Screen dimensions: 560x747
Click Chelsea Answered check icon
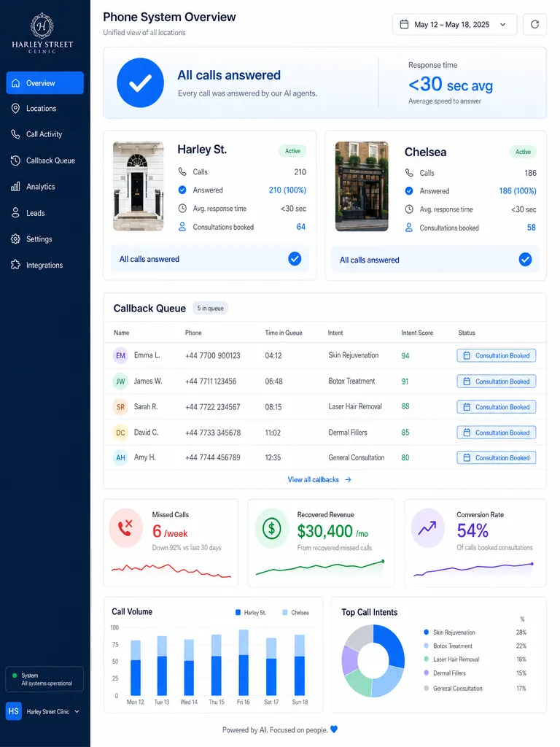[x=409, y=191]
